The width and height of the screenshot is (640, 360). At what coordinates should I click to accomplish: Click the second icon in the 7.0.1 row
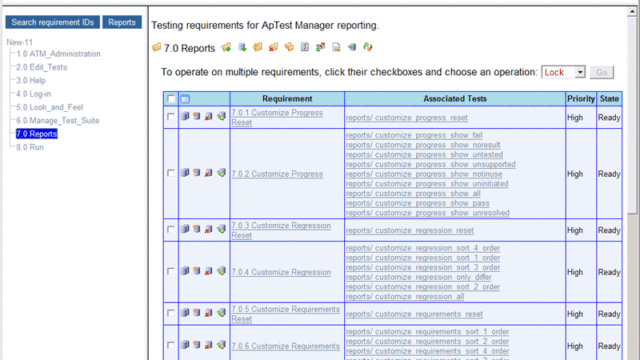click(x=197, y=116)
